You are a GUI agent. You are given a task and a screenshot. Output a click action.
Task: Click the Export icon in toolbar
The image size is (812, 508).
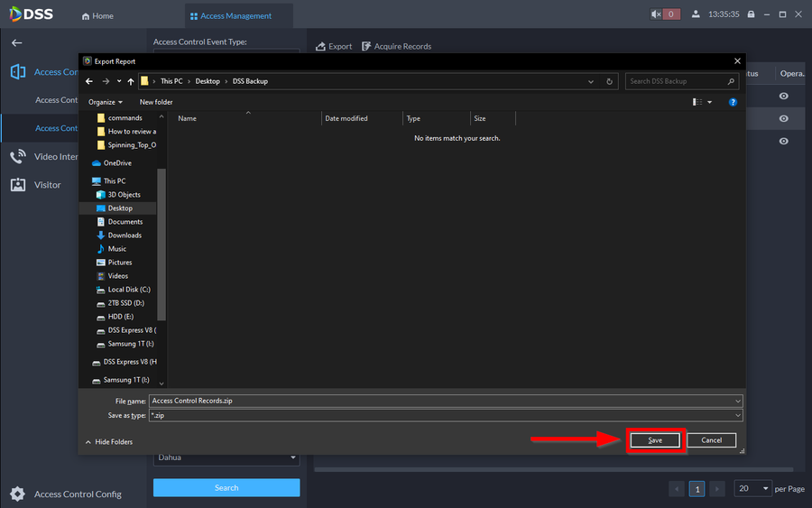point(320,46)
